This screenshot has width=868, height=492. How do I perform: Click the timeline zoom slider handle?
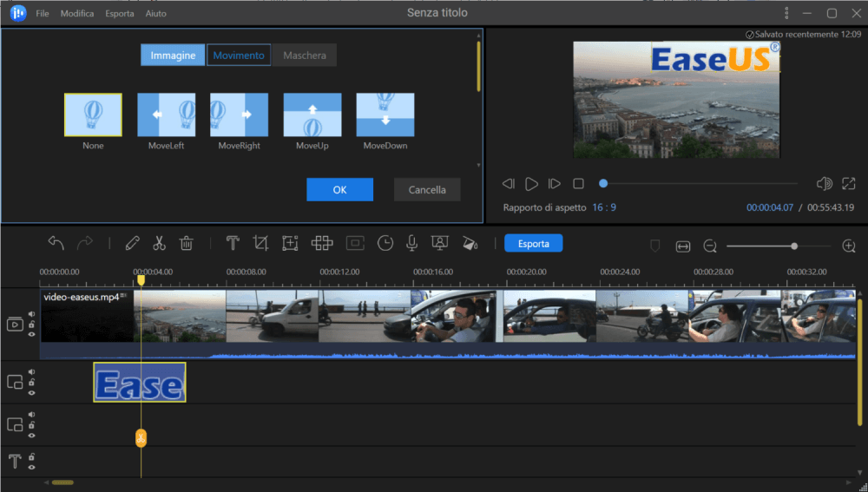pyautogui.click(x=794, y=246)
